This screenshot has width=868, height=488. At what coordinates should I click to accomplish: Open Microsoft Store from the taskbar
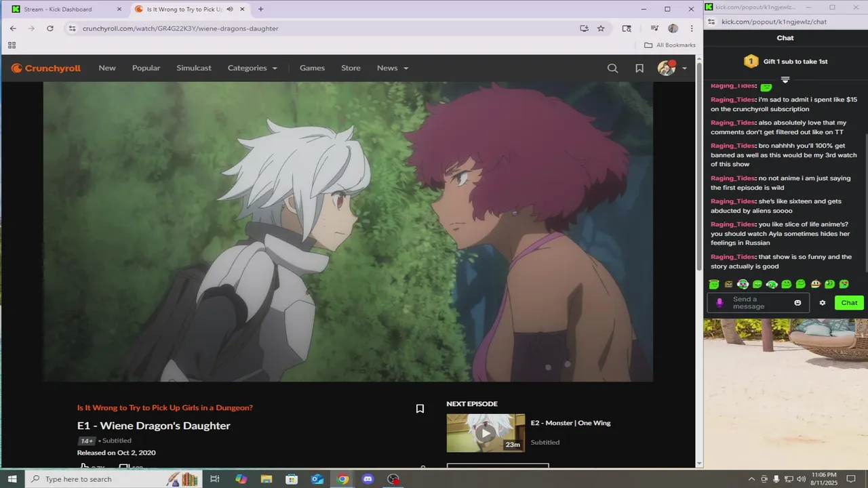coord(292,479)
